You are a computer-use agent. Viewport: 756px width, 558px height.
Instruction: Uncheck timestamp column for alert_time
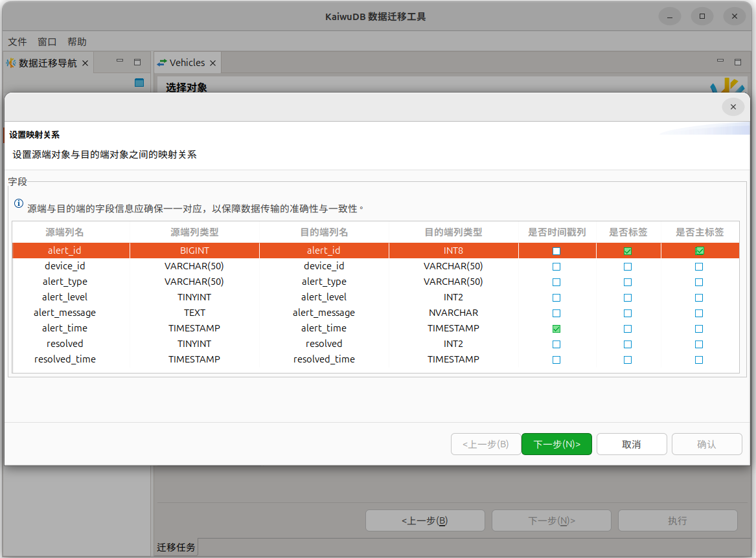(x=556, y=329)
